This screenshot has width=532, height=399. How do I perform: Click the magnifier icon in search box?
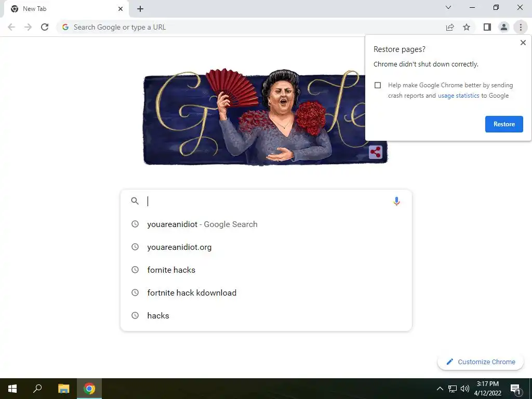(x=135, y=201)
